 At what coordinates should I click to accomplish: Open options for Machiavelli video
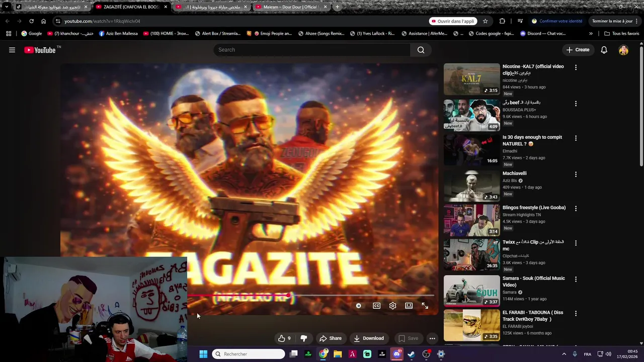(x=576, y=174)
